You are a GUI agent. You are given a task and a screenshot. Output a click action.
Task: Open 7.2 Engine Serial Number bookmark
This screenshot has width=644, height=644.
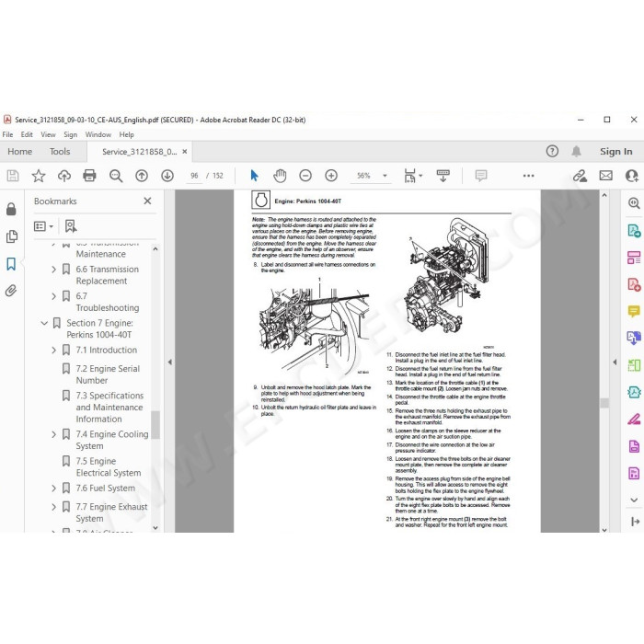click(x=108, y=374)
